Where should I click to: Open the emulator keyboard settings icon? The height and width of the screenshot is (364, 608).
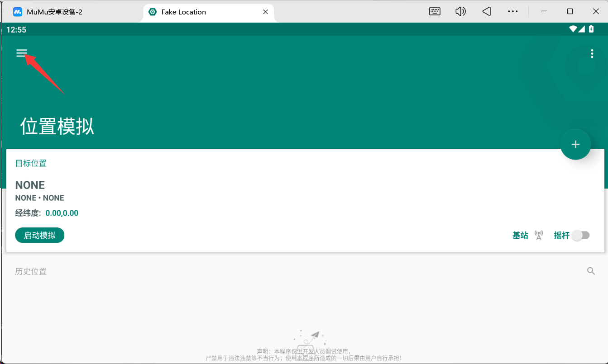pos(435,12)
